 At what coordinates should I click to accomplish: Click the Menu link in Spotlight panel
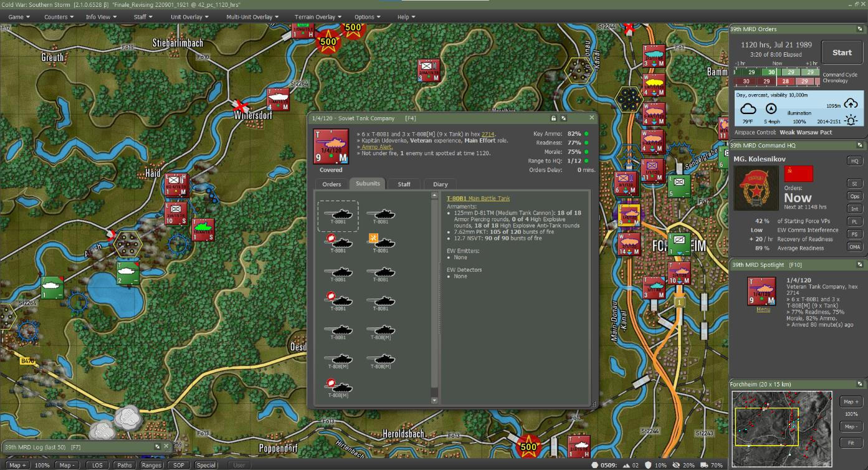pos(763,309)
